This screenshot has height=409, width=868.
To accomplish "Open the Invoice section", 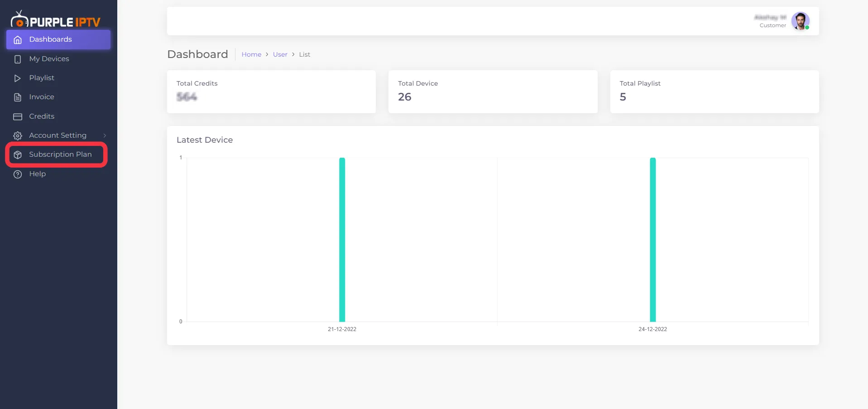I will coord(58,97).
